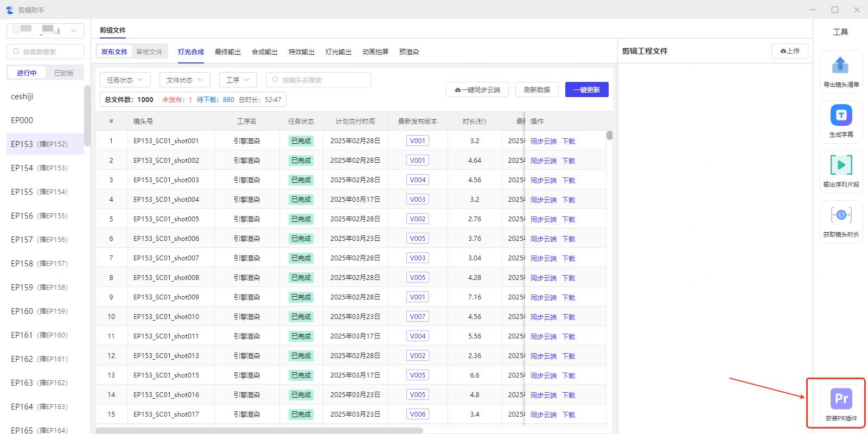The height and width of the screenshot is (434, 868).
Task: Click the install PR plugin icon
Action: click(x=841, y=399)
